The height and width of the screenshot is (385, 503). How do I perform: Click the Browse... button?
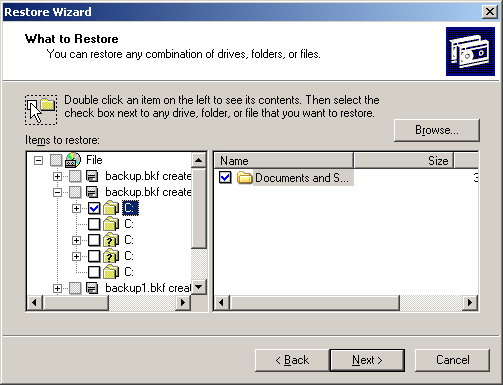[437, 130]
